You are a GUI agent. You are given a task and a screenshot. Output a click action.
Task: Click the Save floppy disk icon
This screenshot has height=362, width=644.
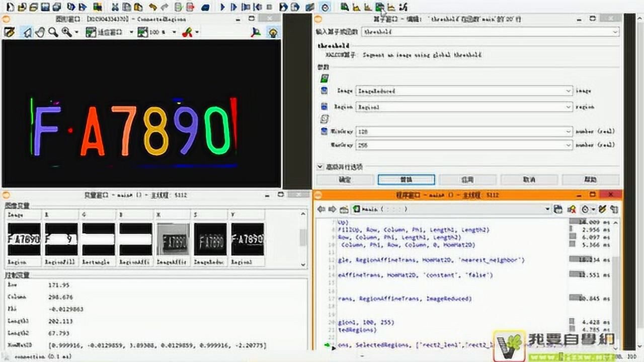45,7
